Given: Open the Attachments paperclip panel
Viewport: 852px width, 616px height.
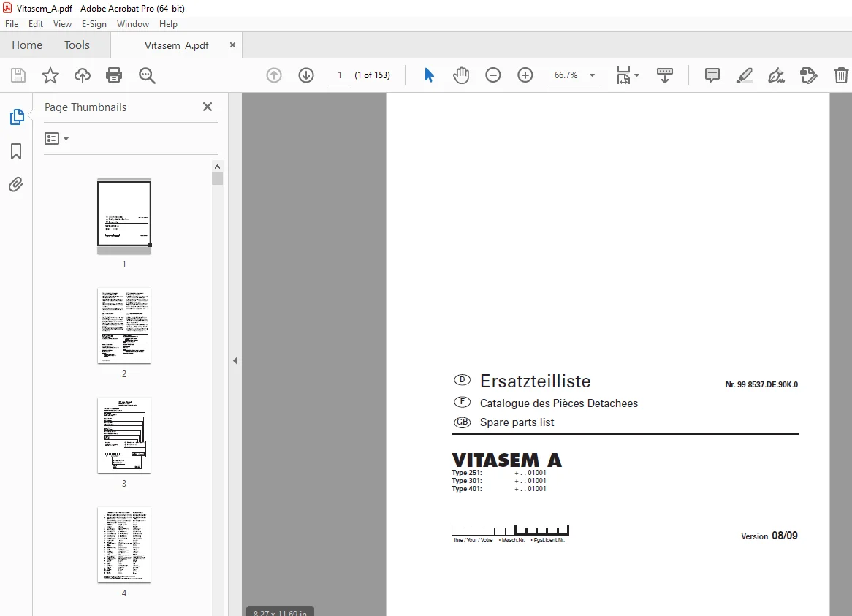Looking at the screenshot, I should 16,185.
